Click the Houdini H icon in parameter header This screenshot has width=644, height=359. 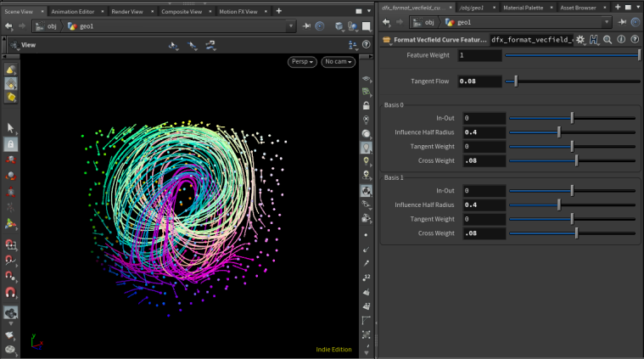(x=595, y=39)
